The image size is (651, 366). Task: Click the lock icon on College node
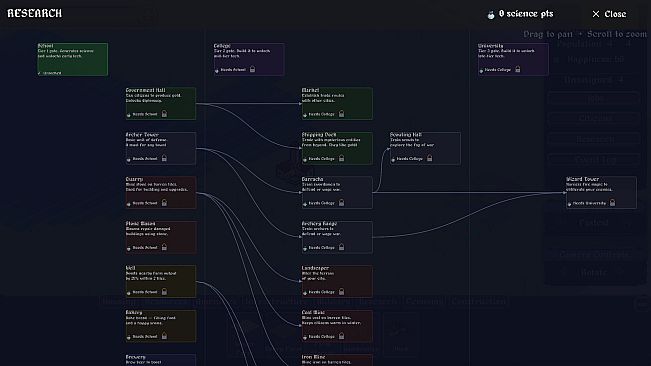click(x=252, y=69)
